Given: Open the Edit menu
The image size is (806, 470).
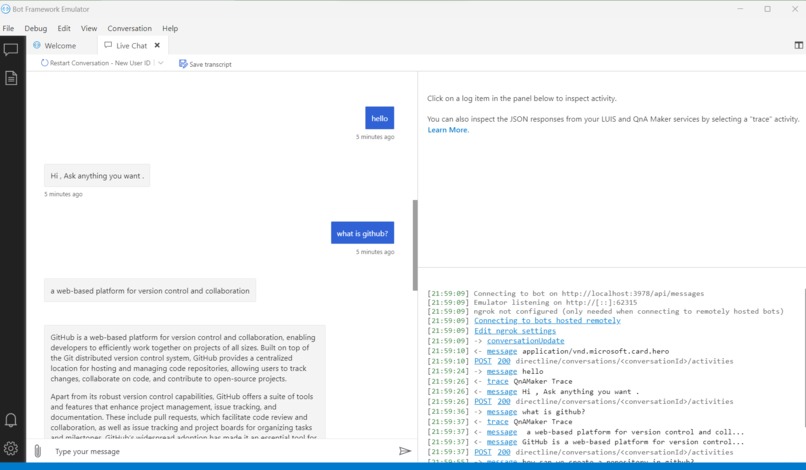Looking at the screenshot, I should [x=64, y=28].
